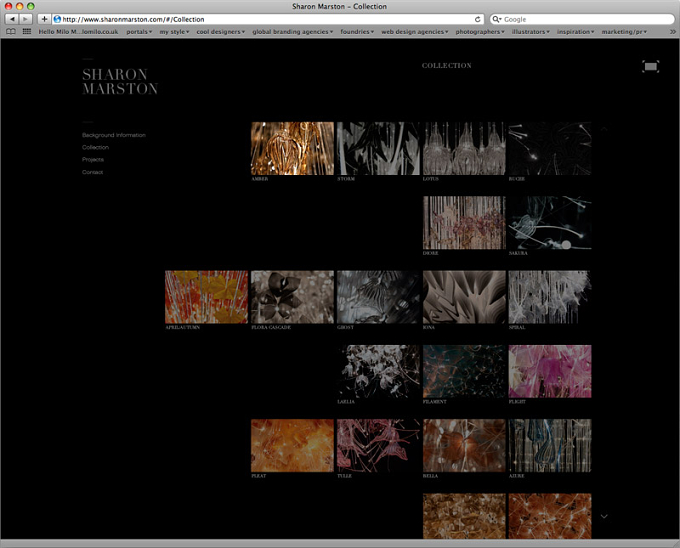Expand the portals bookmark folder

[139, 32]
